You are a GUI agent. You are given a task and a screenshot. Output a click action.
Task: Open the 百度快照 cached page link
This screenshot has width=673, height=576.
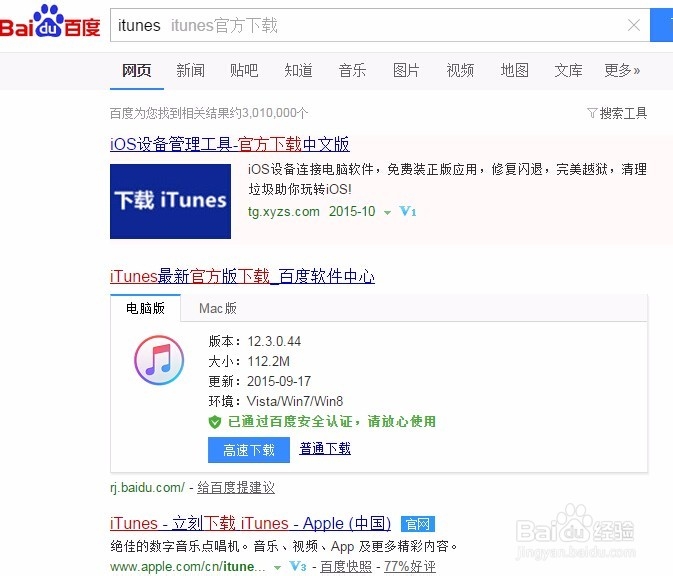(346, 567)
